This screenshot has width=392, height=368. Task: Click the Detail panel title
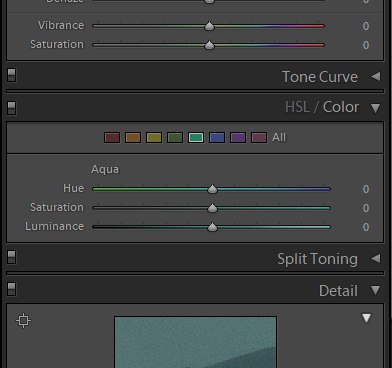(x=338, y=291)
